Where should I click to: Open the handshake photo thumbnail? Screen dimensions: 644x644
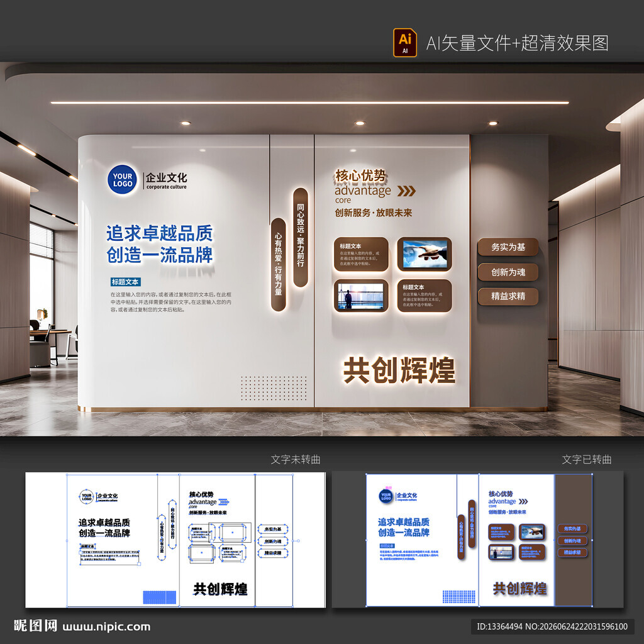point(425,254)
